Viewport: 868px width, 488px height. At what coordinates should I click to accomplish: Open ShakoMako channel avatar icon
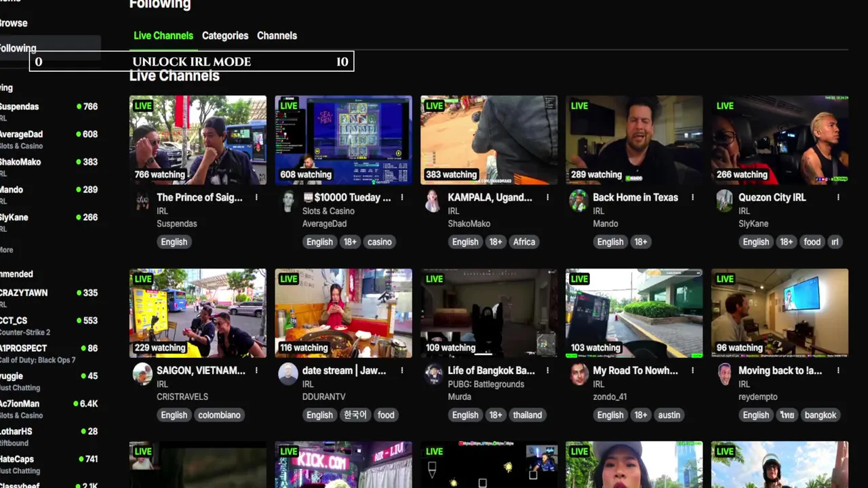pos(433,201)
